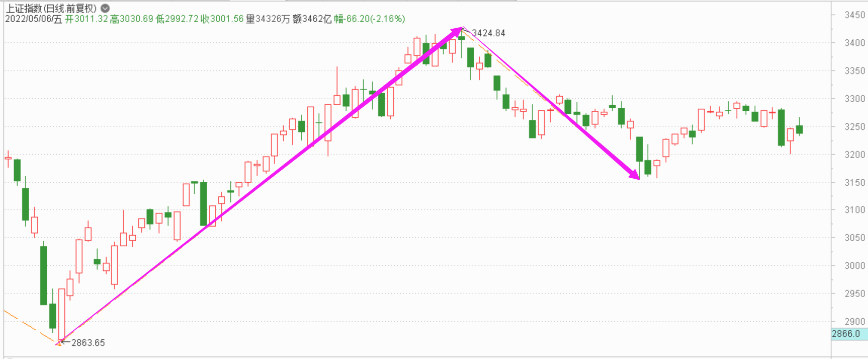Click the 2900 price axis label
The height and width of the screenshot is (359, 868).
pyautogui.click(x=854, y=321)
